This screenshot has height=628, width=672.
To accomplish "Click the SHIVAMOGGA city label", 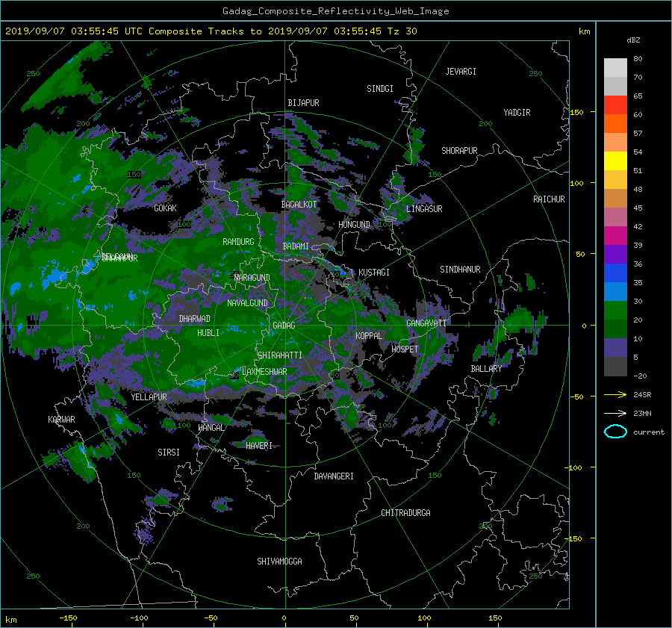I will 279,561.
